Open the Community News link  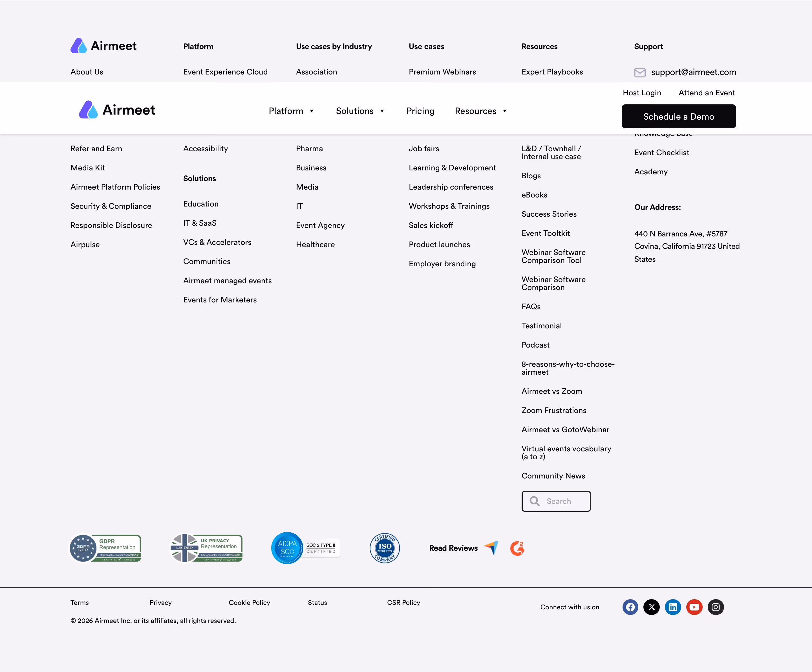point(553,476)
